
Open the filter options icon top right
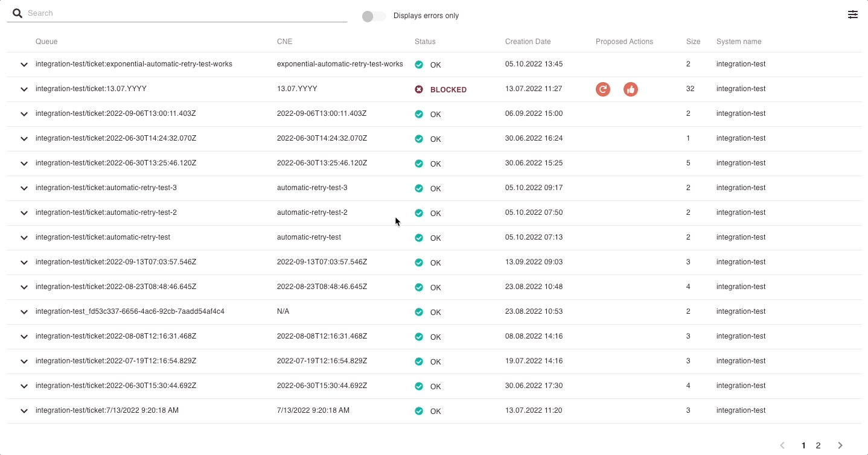pyautogui.click(x=852, y=14)
